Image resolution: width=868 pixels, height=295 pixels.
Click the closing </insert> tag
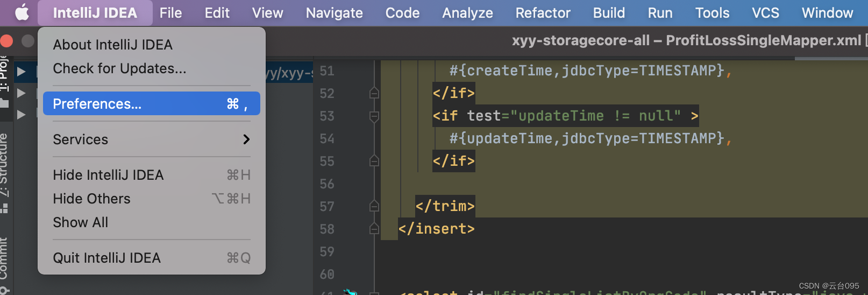(x=437, y=229)
